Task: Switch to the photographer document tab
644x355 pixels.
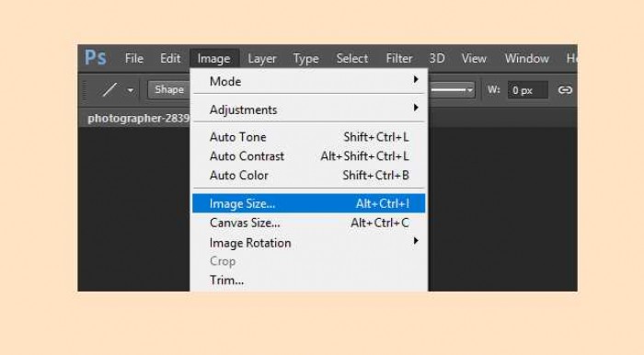Action: (138, 119)
